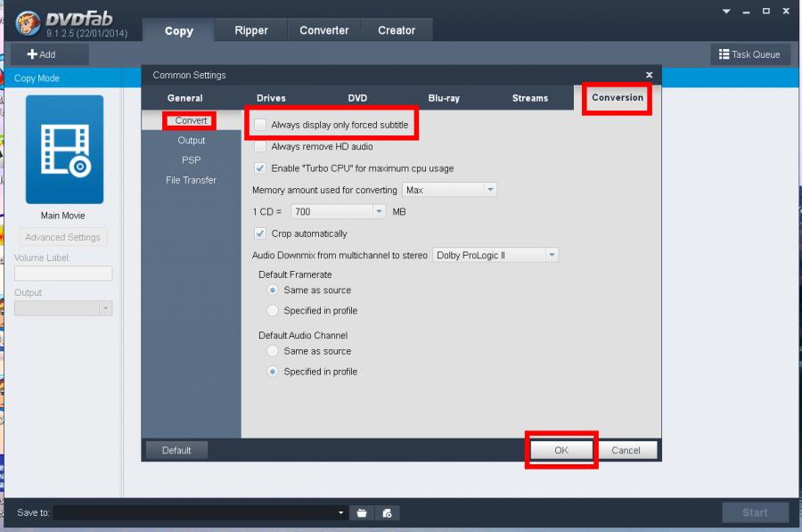Open the Audio Downmix Dolby ProLogic II dropdown
The image size is (802, 532).
tap(552, 255)
